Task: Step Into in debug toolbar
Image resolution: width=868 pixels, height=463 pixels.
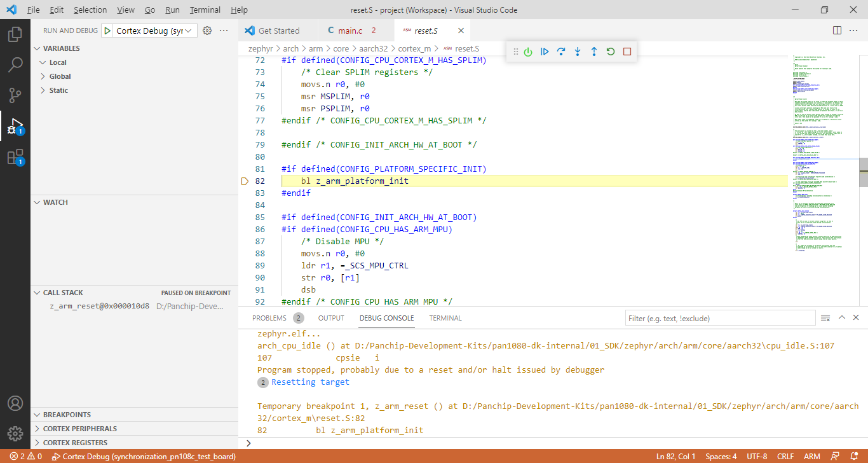Action: [x=578, y=52]
